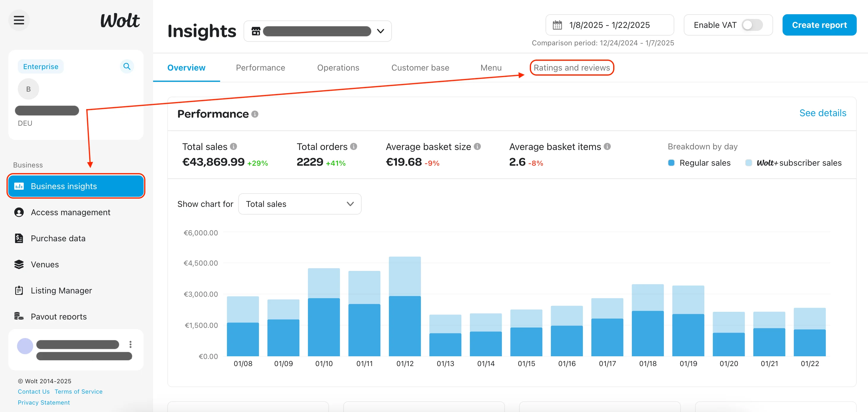868x412 pixels.
Task: Click the purple user avatar circle
Action: click(25, 346)
